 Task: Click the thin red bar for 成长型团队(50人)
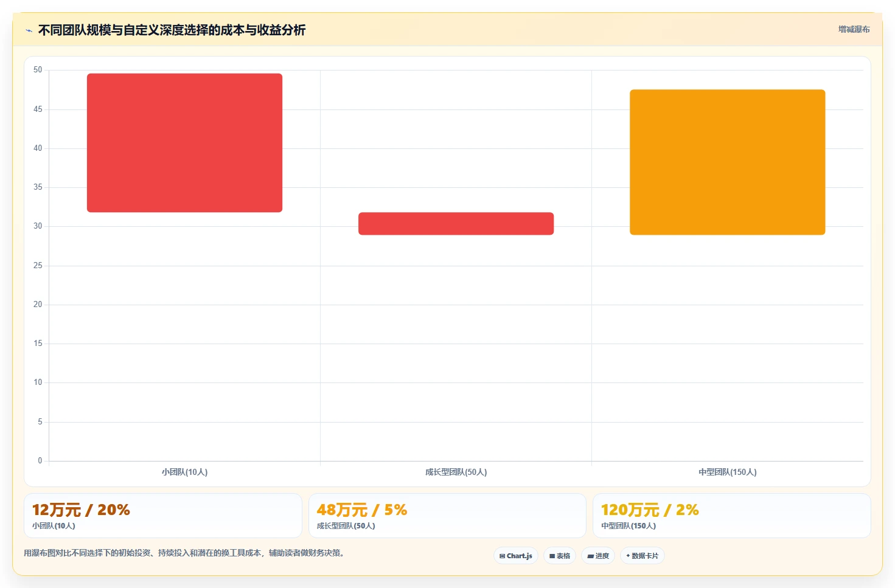click(x=456, y=224)
